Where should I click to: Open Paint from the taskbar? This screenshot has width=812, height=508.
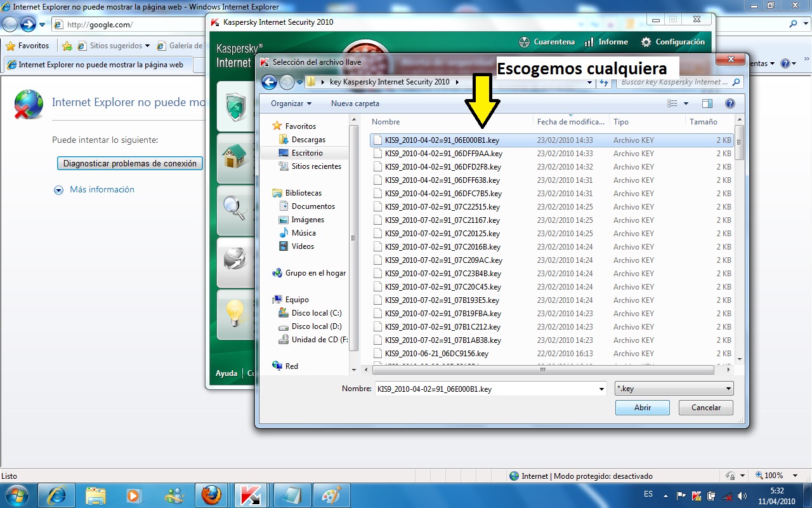(331, 495)
